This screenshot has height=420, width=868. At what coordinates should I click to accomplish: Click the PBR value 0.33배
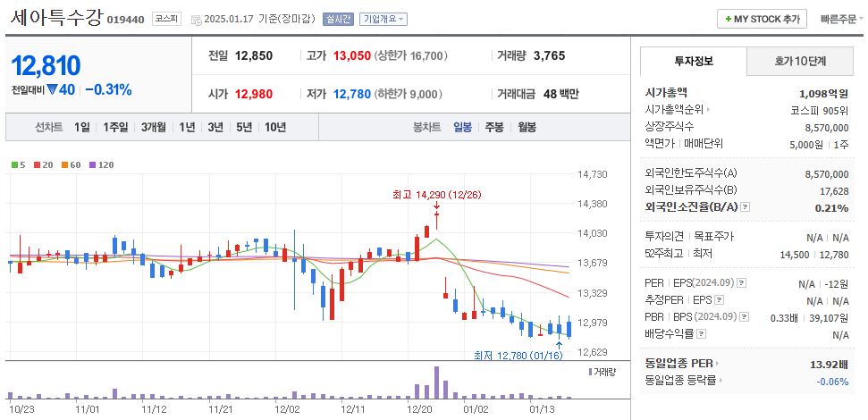point(784,317)
